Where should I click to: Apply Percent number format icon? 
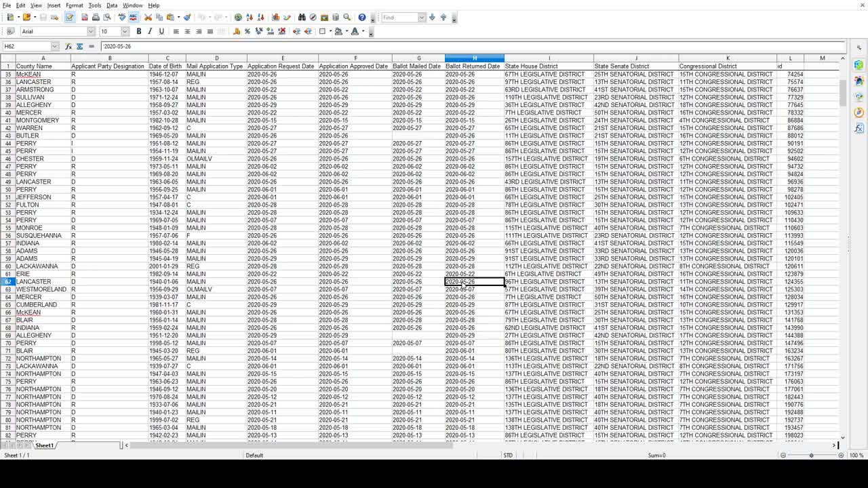click(x=247, y=31)
